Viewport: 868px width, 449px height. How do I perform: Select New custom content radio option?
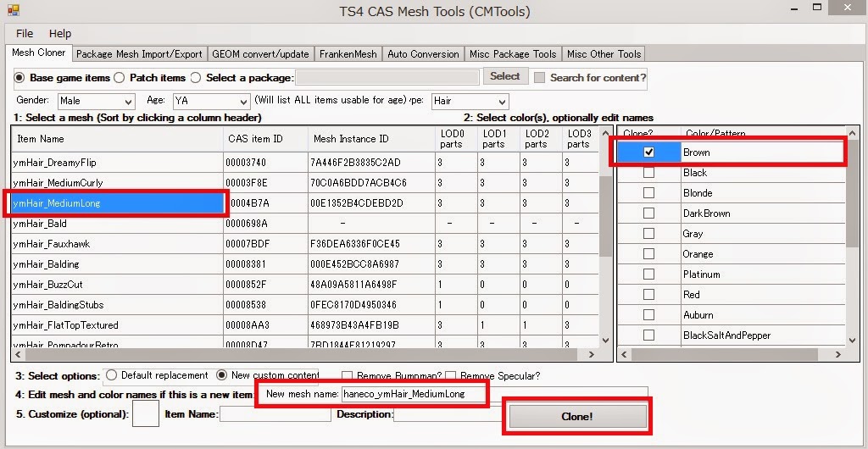click(x=222, y=375)
